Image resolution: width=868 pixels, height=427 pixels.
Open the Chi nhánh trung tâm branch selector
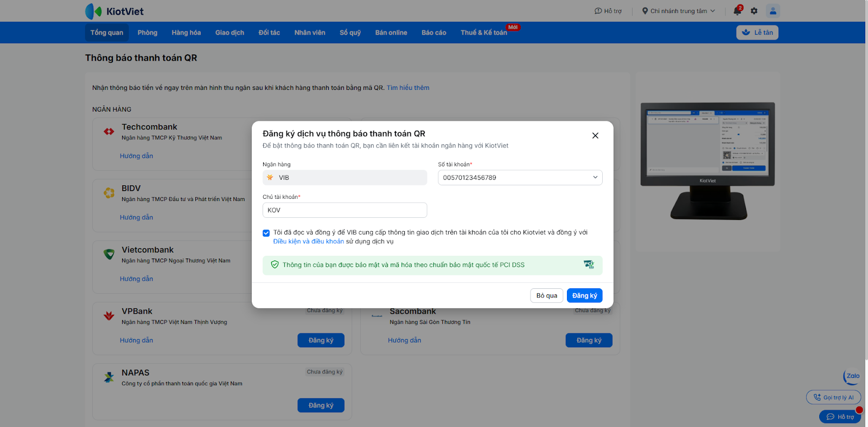[x=679, y=11]
